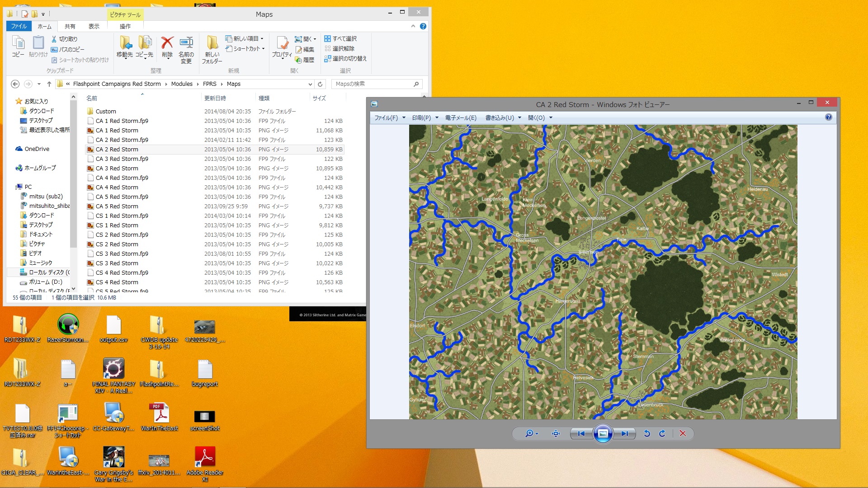
Task: Open 電子メール(E) in Photo Viewer
Action: click(x=461, y=117)
